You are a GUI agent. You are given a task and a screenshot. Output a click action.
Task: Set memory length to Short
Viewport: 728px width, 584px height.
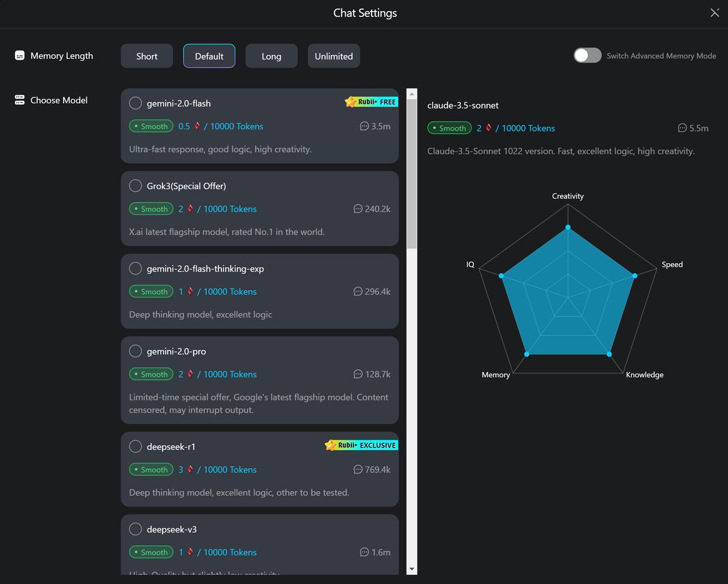pyautogui.click(x=147, y=56)
